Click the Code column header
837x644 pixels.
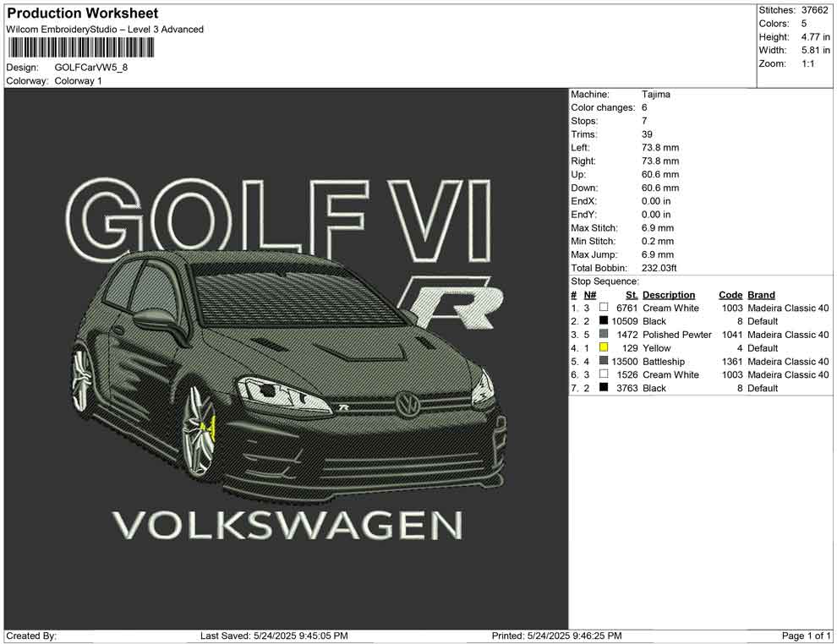point(730,295)
